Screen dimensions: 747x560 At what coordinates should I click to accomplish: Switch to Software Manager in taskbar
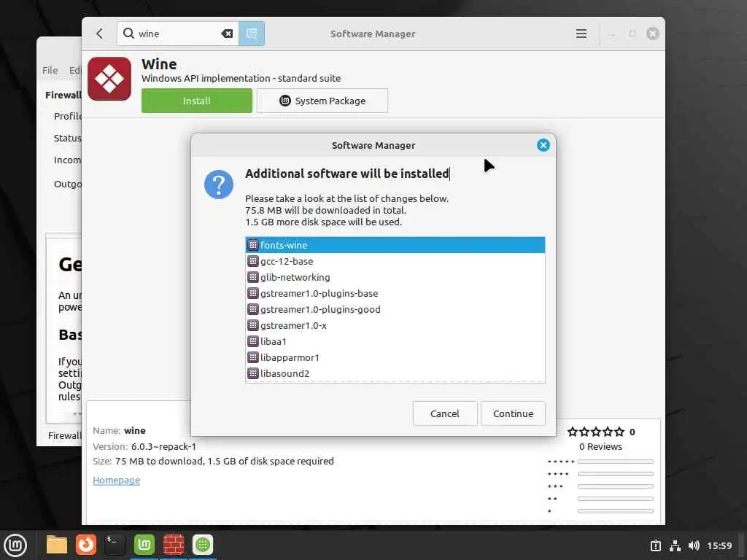pos(203,545)
